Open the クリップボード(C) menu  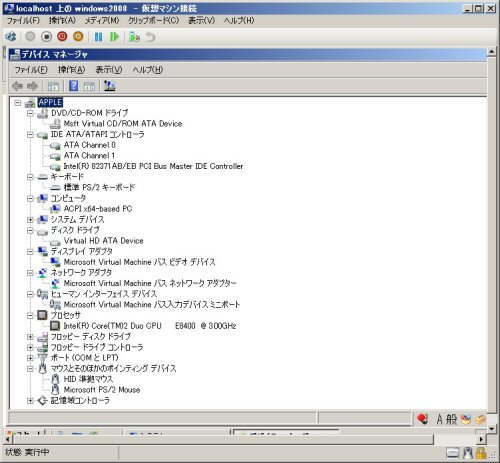pos(154,21)
